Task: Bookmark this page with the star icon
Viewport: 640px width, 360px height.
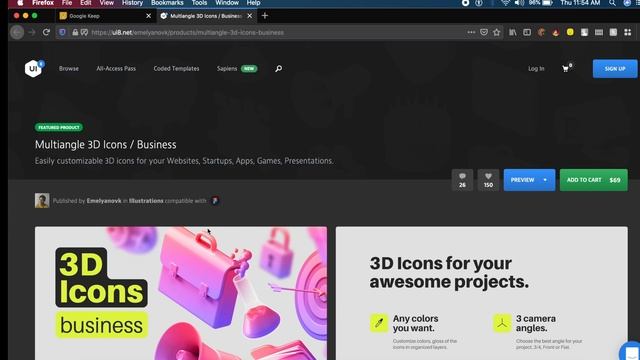Action: (x=496, y=32)
